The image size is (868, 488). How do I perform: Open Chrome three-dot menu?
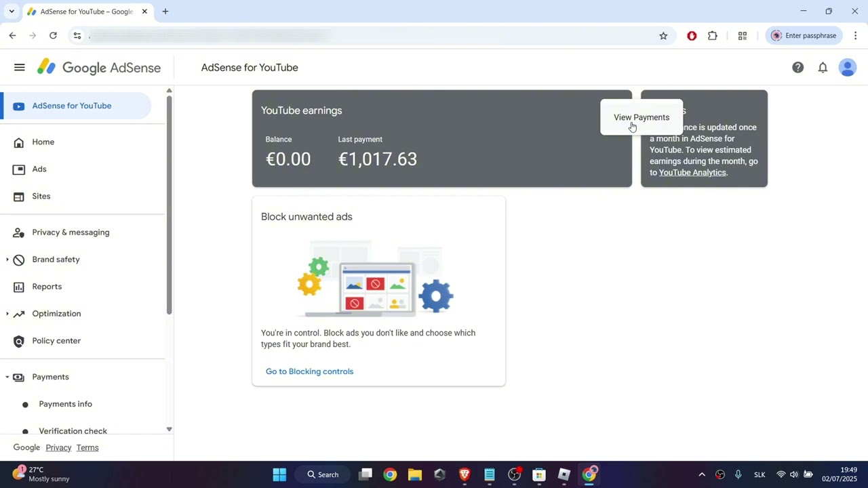point(856,35)
